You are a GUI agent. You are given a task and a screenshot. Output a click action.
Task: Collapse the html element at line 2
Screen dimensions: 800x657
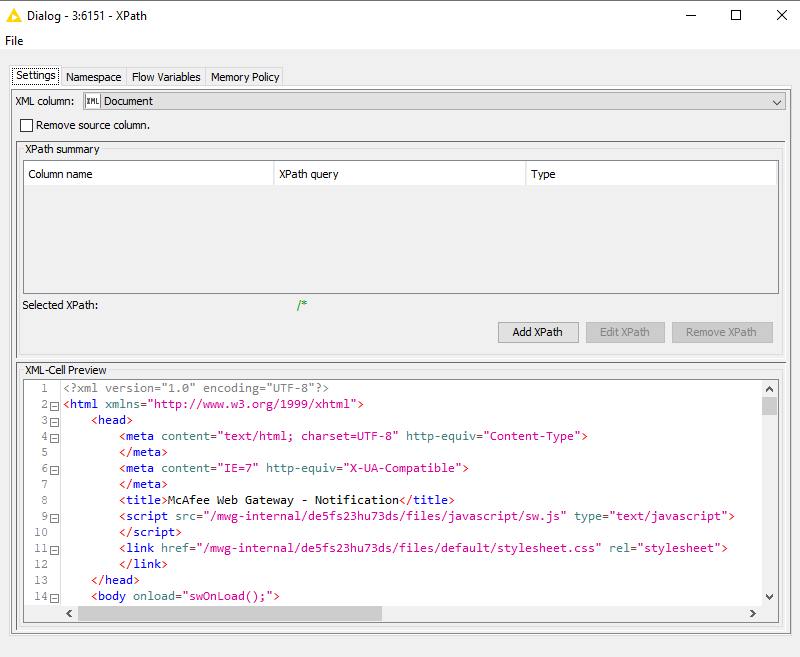(55, 406)
